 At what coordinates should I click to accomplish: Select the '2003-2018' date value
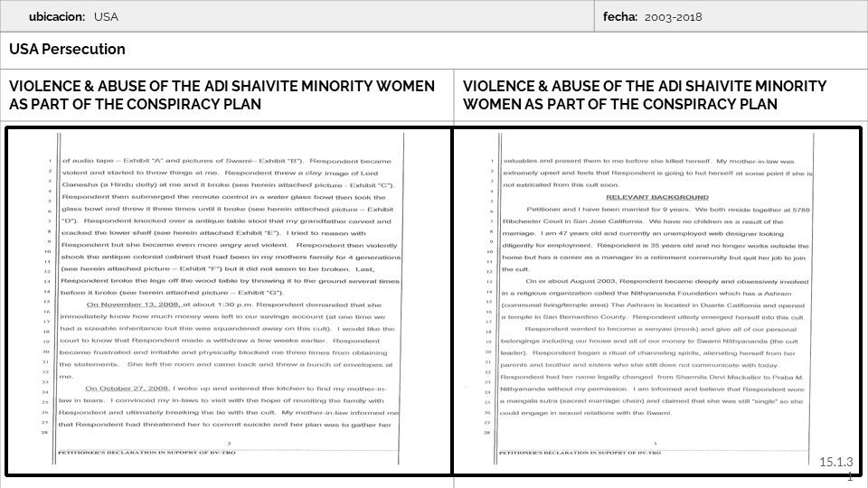(674, 17)
